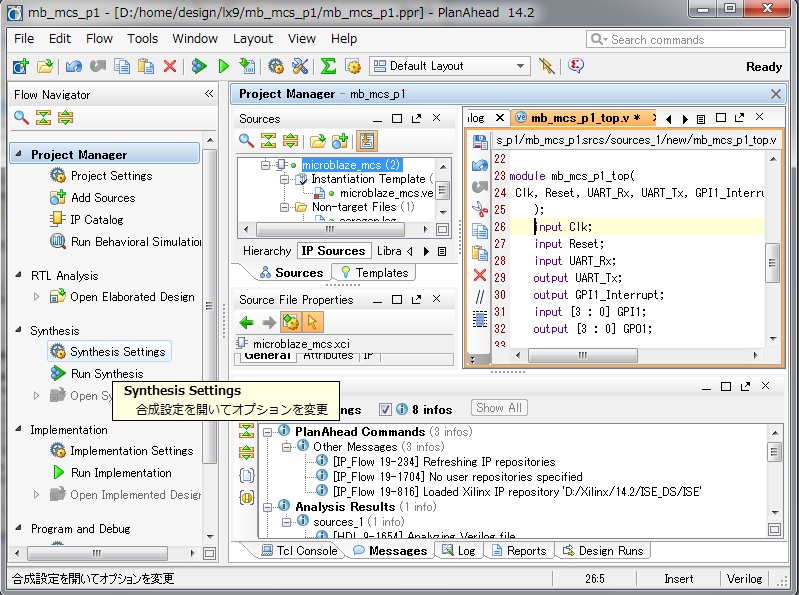Open the Flow menu
Viewport: 799px width, 595px height.
99,39
